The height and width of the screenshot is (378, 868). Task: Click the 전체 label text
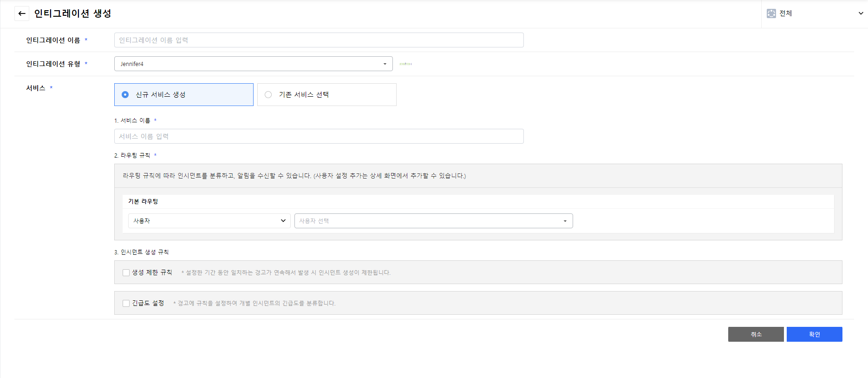coord(786,13)
